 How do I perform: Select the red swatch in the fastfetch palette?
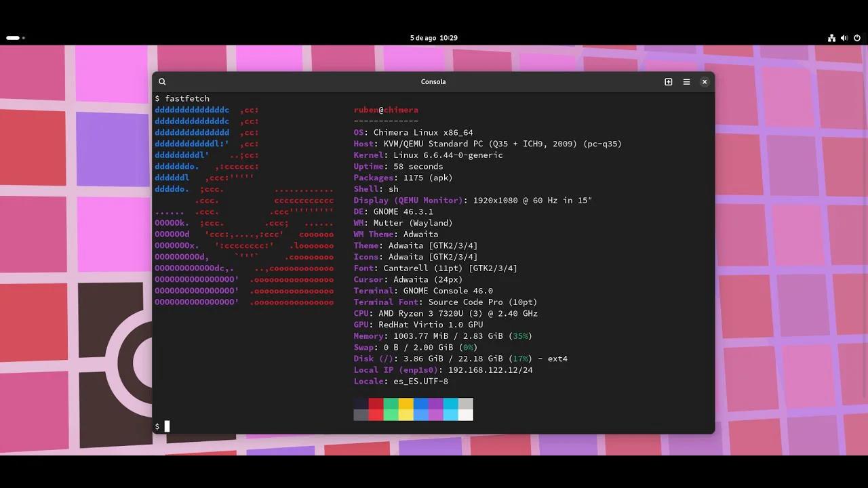[x=376, y=409]
